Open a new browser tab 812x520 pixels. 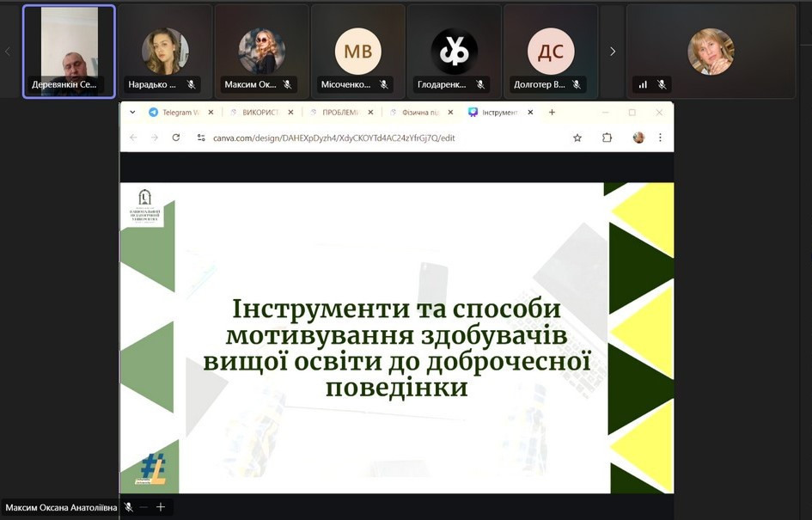point(552,112)
